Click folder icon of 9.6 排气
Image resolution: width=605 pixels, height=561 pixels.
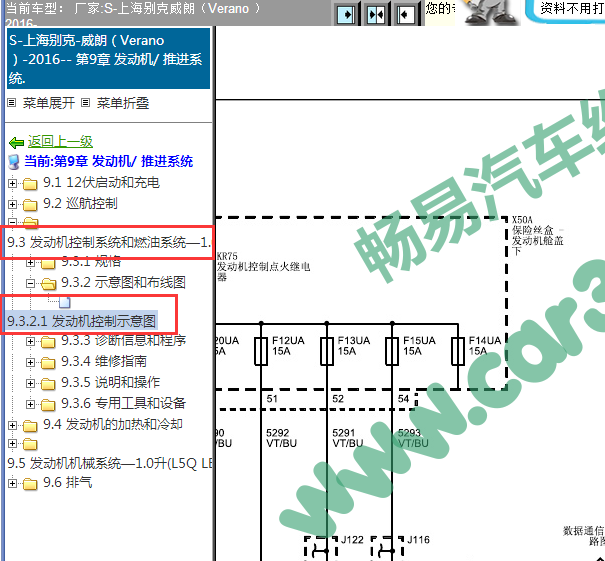(x=30, y=483)
